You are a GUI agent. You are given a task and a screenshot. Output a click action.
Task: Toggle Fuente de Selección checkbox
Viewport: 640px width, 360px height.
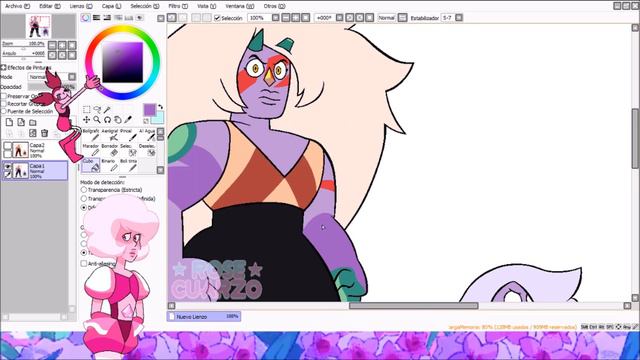coord(4,111)
